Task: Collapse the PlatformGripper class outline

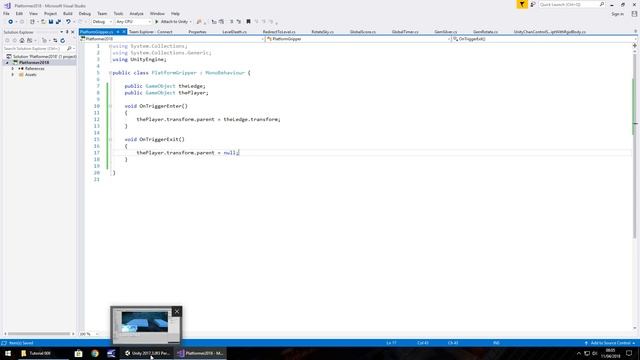Action: [x=110, y=73]
